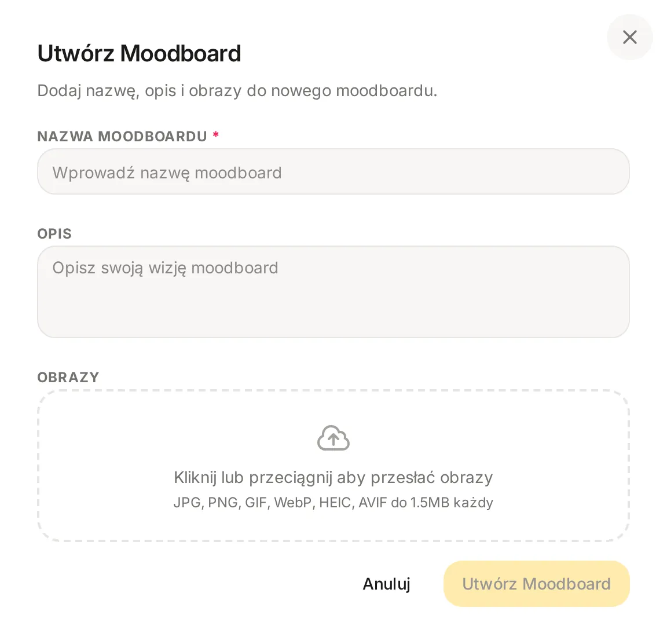Click the 'Wprowadź nazwę moodboard' placeholder text
The height and width of the screenshot is (644, 667).
tap(167, 173)
